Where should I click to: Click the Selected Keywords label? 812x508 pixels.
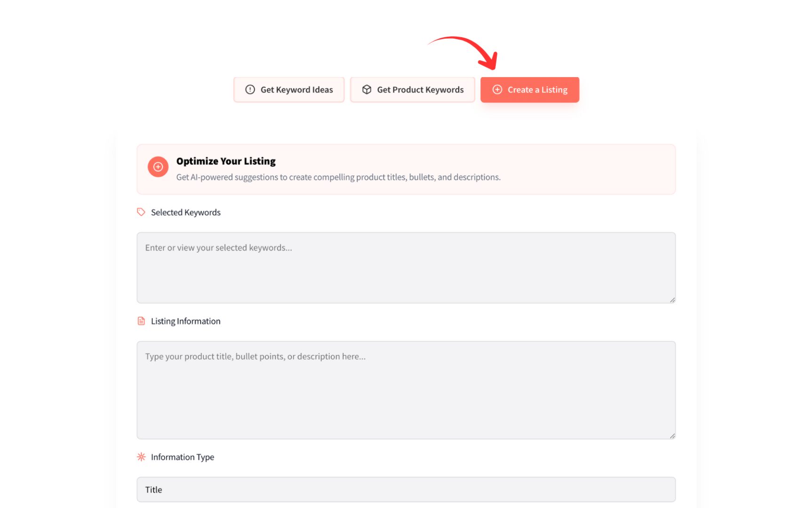click(186, 212)
